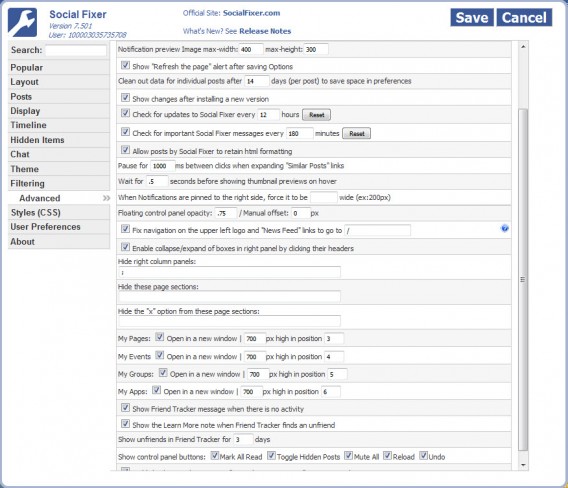Viewport: 568px width, 488px height.
Task: Click the 'Hide these page sections' field
Action: 229,297
